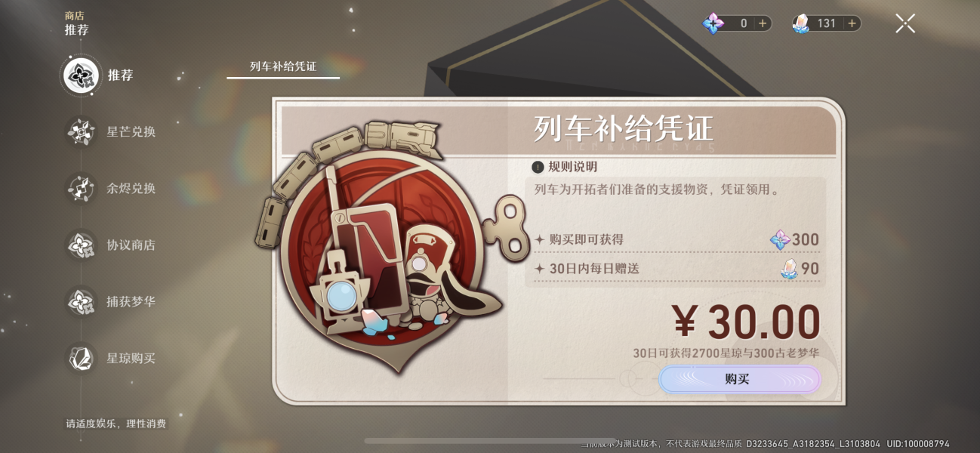Open the 星琼购买 icon
This screenshot has height=453, width=980.
pos(81,358)
